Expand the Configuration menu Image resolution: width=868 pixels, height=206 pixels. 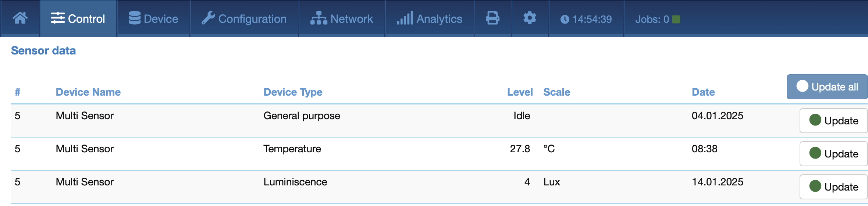click(x=244, y=18)
